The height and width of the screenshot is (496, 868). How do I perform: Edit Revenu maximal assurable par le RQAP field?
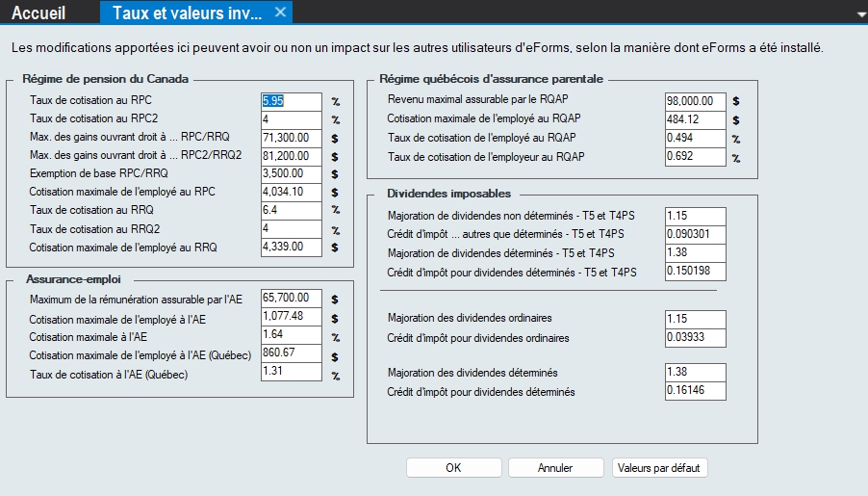coord(696,101)
